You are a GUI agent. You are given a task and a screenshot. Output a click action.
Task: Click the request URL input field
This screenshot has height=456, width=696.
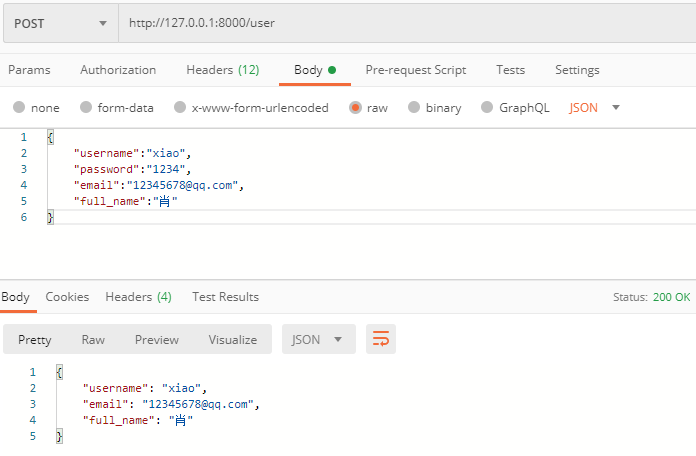click(x=400, y=23)
